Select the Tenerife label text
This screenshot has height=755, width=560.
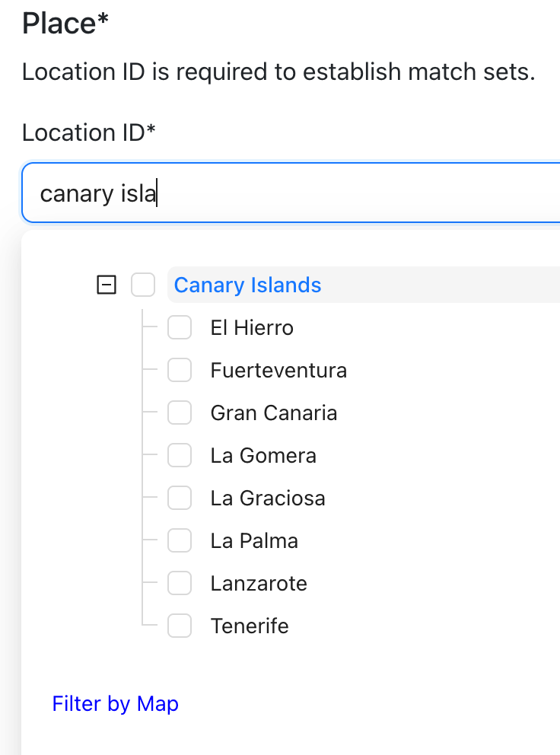click(x=250, y=626)
